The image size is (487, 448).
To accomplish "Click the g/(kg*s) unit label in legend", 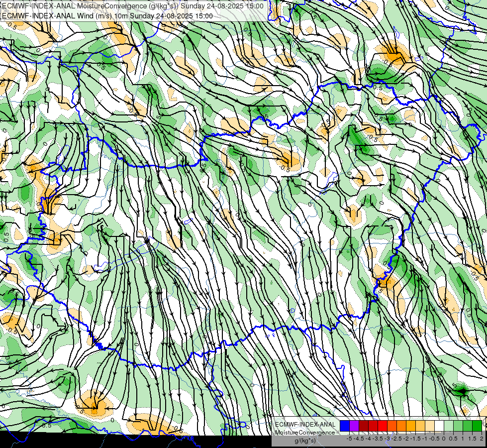I will [305, 441].
